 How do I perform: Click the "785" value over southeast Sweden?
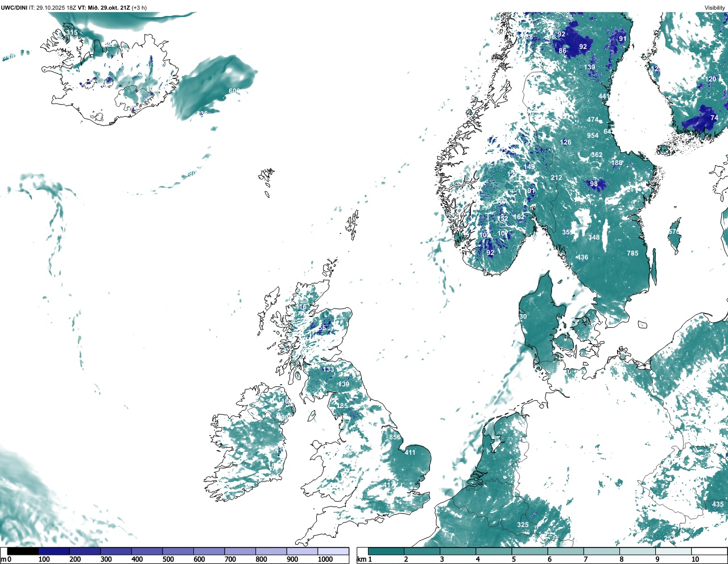pos(632,253)
